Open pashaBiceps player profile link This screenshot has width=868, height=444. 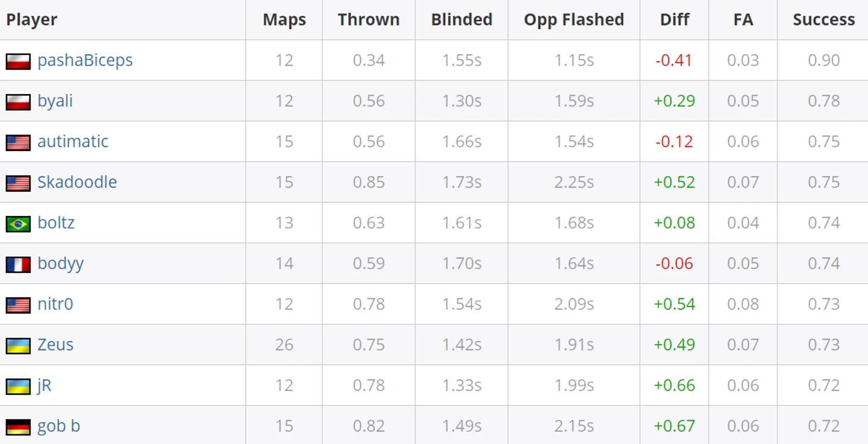tap(85, 61)
